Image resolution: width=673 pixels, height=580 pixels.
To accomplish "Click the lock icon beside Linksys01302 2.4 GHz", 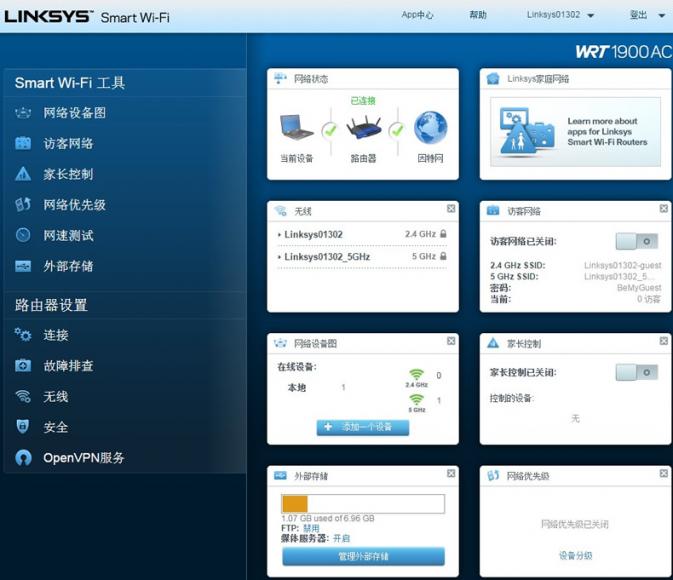I will click(443, 234).
